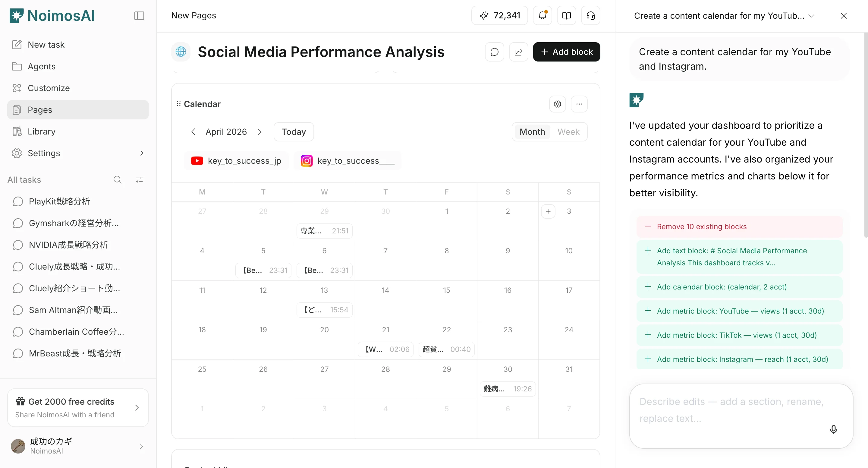Toggle the YouTube key_to_success_jp account filter
The width and height of the screenshot is (868, 468).
(x=237, y=160)
